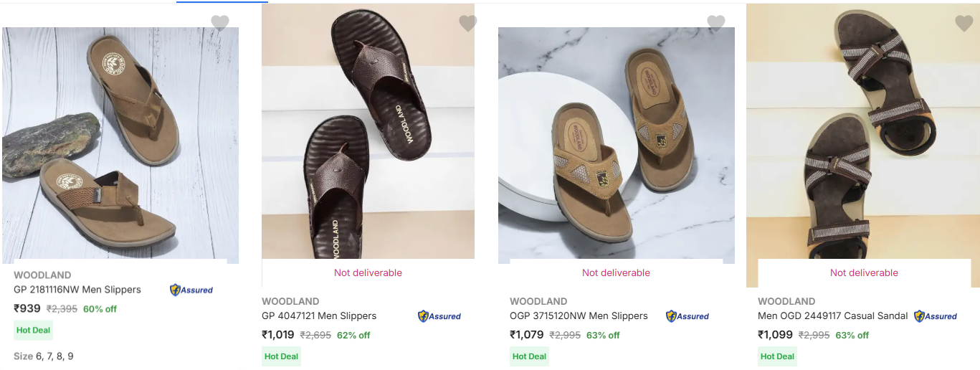
Task: Click the Size 6, 7, 8, 9 text
Action: tap(44, 356)
